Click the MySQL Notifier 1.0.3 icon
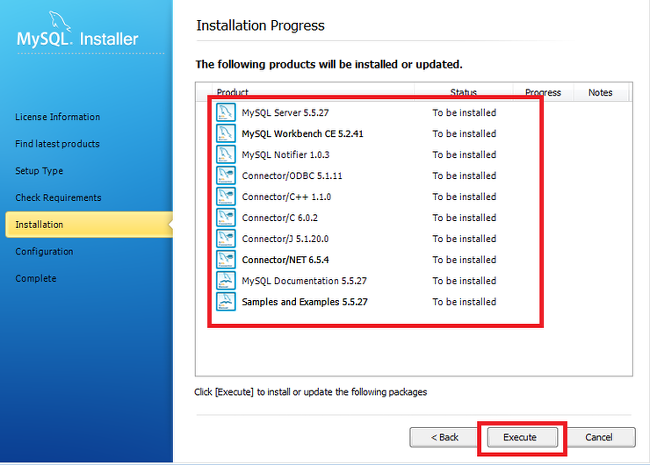This screenshot has height=465, width=650. (x=226, y=155)
